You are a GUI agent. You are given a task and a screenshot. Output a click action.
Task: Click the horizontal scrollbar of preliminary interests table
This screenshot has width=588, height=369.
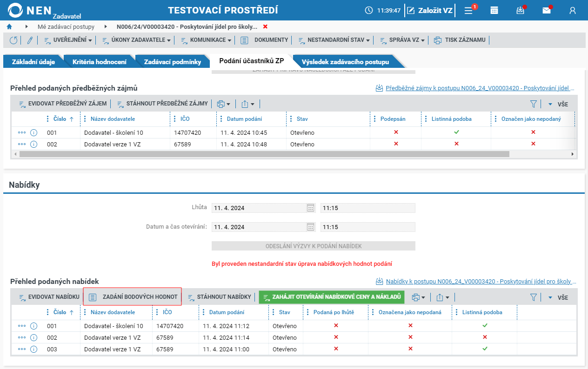pos(264,154)
